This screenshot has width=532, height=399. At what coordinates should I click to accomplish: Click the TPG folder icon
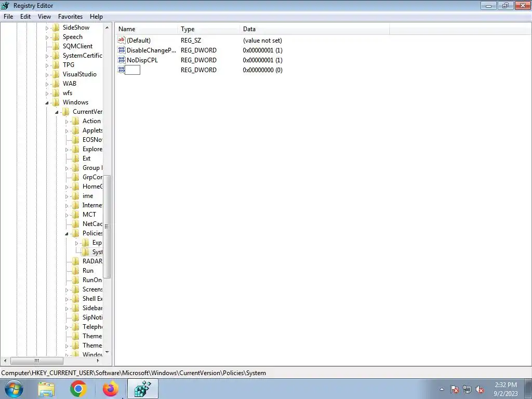(x=56, y=65)
